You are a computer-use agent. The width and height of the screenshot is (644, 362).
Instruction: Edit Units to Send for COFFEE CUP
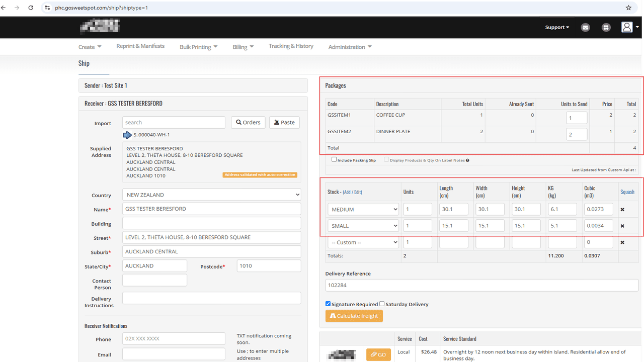coord(577,118)
